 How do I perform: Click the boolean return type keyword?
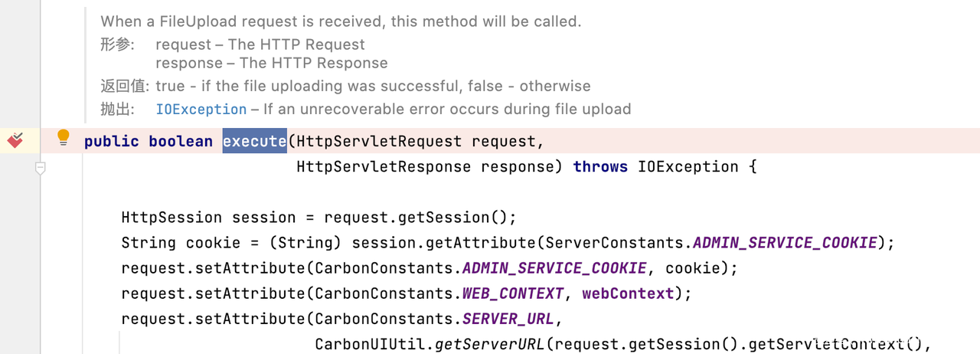point(181,141)
